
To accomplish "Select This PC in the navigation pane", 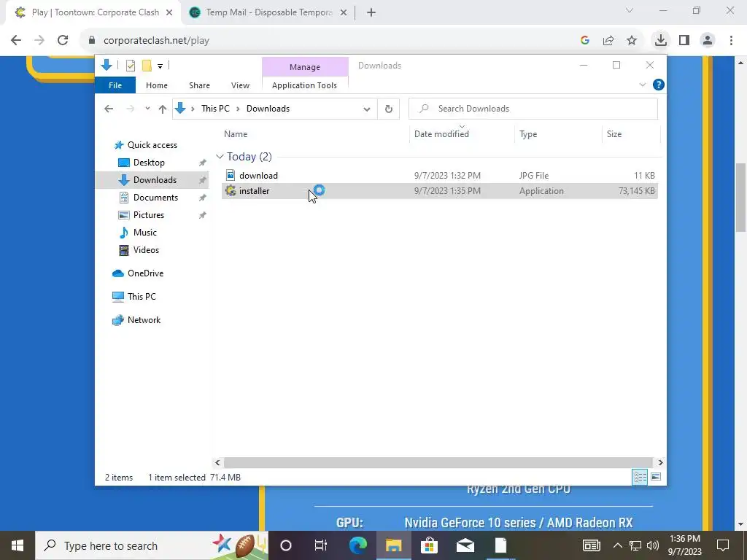I will (141, 297).
